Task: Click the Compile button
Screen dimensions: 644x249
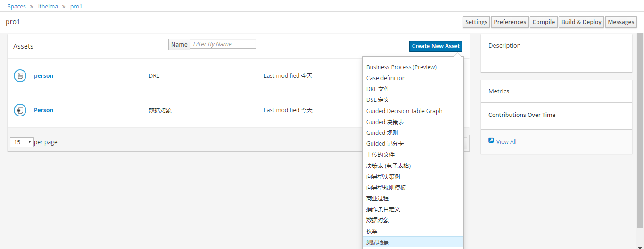Action: pos(544,22)
